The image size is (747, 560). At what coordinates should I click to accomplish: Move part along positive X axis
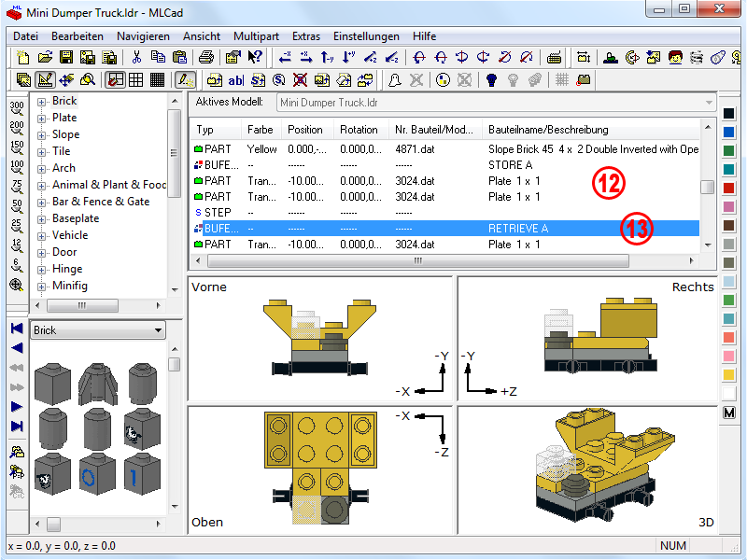(x=306, y=58)
